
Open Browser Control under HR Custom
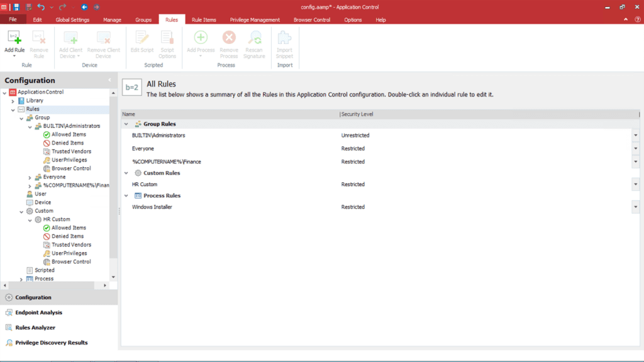(71, 261)
